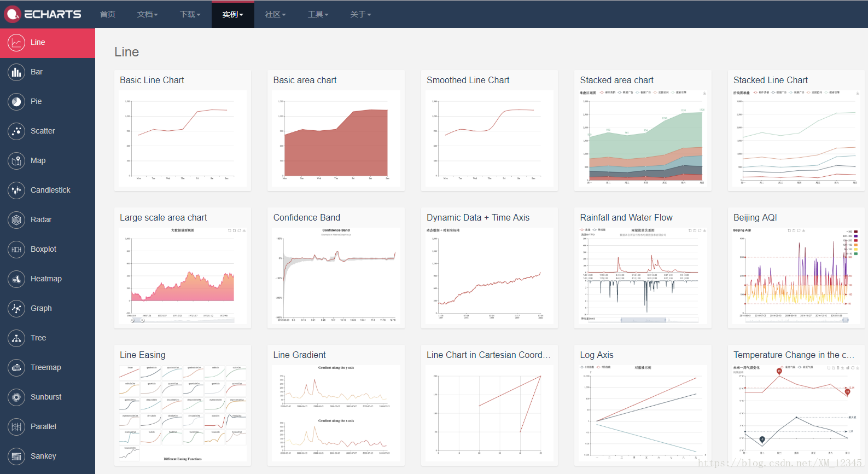Open the Stacked Line Chart thumbnail

(796, 138)
